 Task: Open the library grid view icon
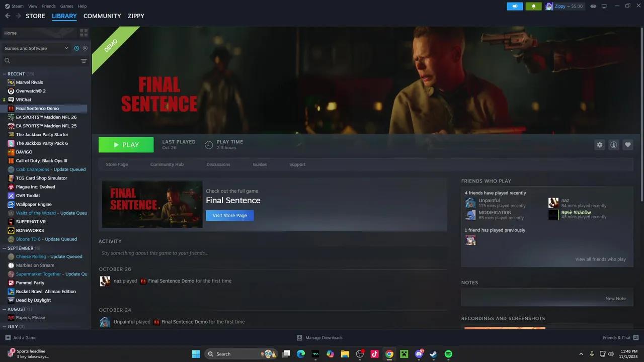(x=84, y=32)
